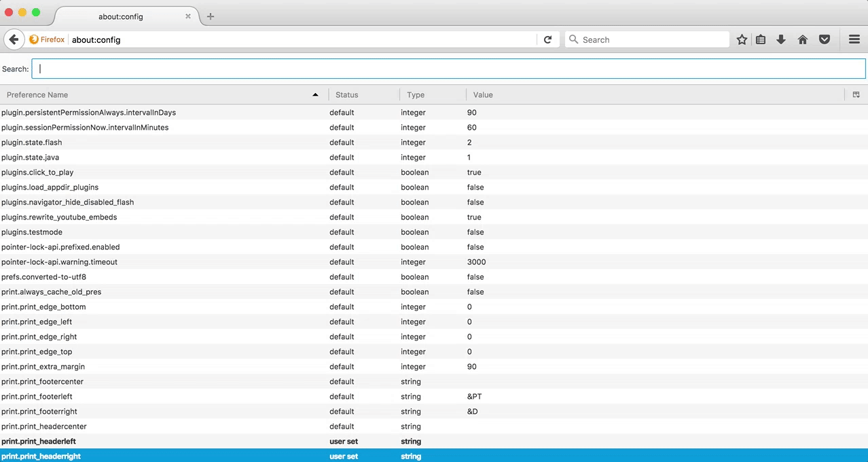Open column picker at table header right

point(856,95)
